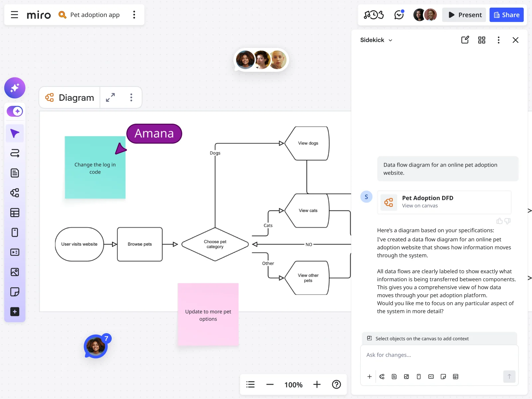532x399 pixels.
Task: Give a thumbs up to Sidekick's diagram response
Action: pyautogui.click(x=499, y=221)
